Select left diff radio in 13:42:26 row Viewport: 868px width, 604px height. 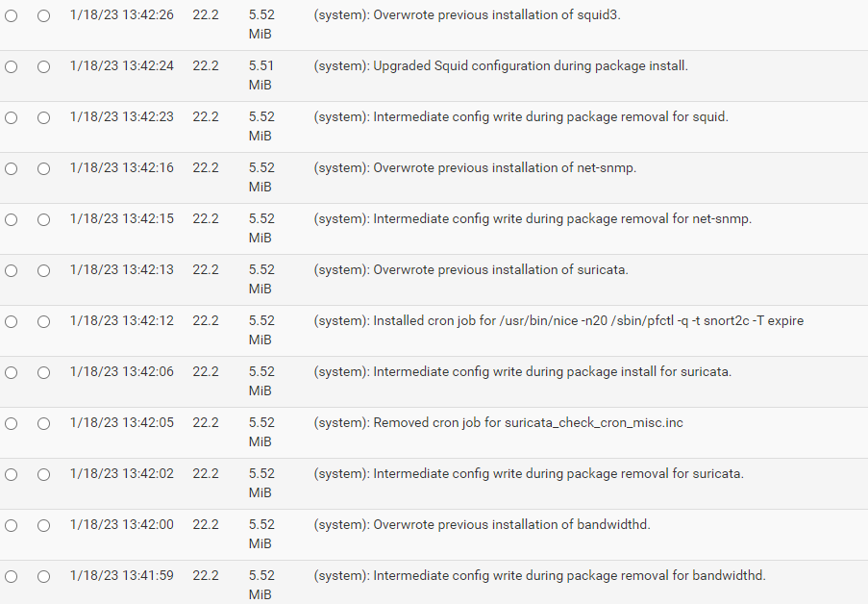coord(12,16)
